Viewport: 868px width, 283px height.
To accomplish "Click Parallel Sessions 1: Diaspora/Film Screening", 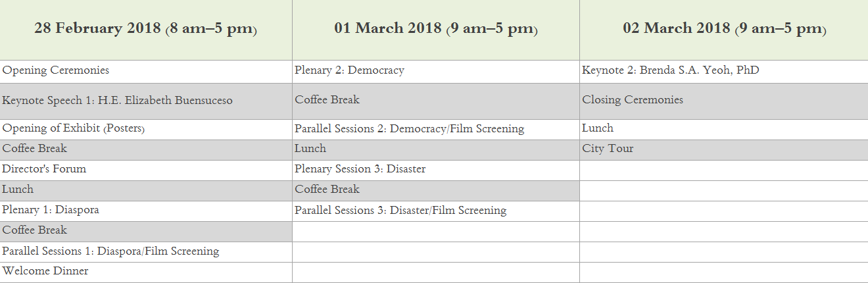I will click(x=145, y=252).
